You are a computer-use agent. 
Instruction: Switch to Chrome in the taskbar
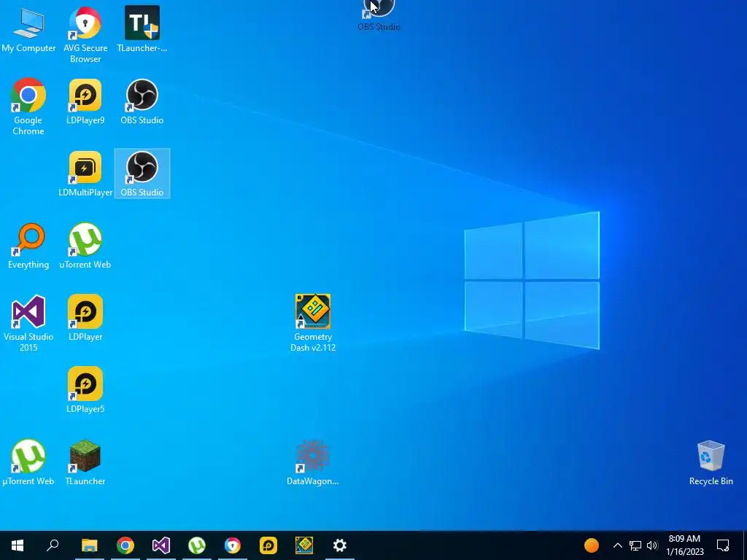point(125,545)
